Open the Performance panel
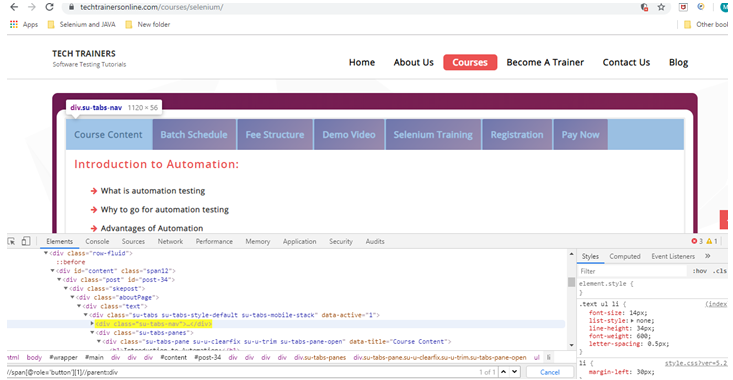 click(x=214, y=241)
